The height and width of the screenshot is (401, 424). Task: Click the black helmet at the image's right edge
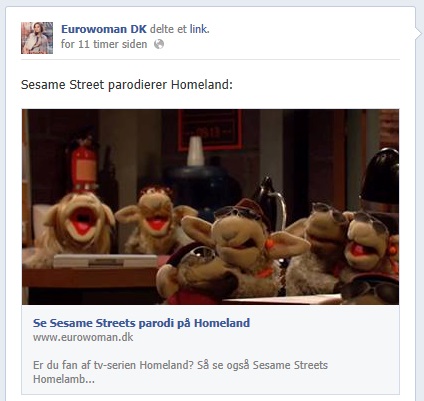(380, 178)
